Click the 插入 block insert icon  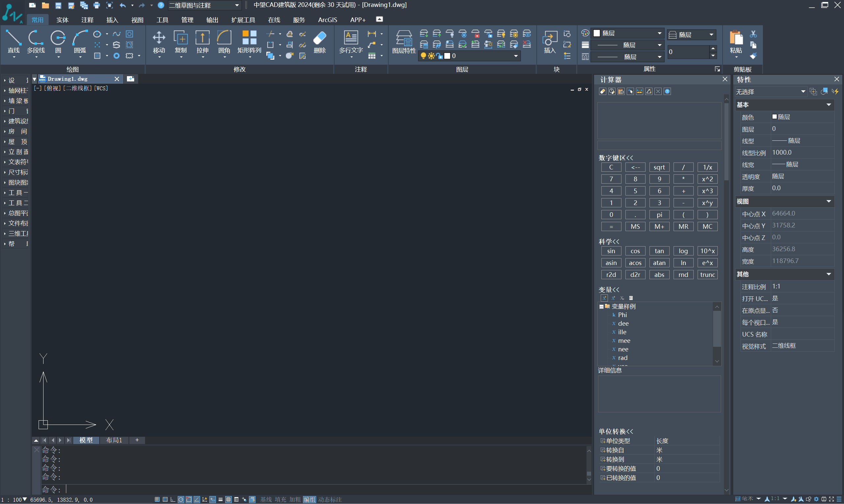[550, 42]
